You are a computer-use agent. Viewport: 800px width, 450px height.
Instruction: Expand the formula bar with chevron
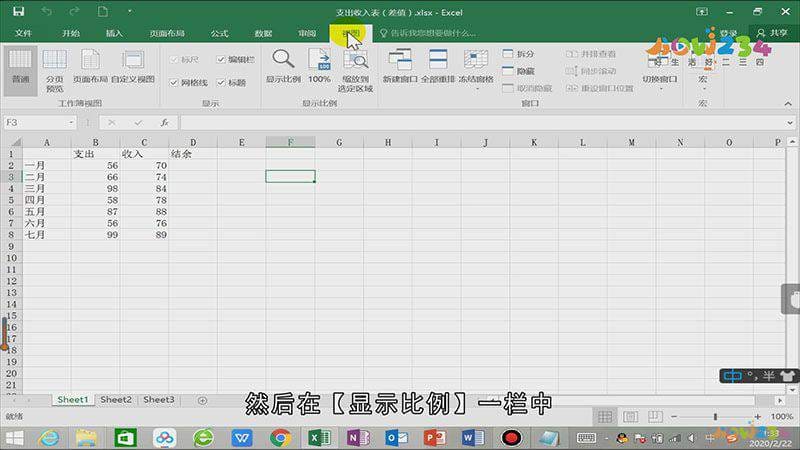[x=790, y=122]
